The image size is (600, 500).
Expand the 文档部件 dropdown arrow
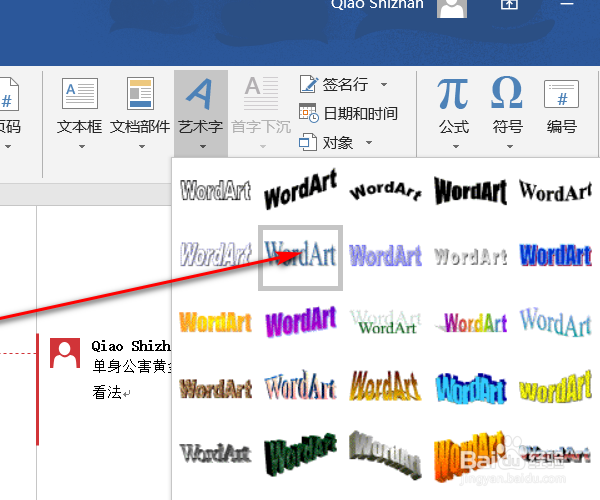tap(142, 147)
